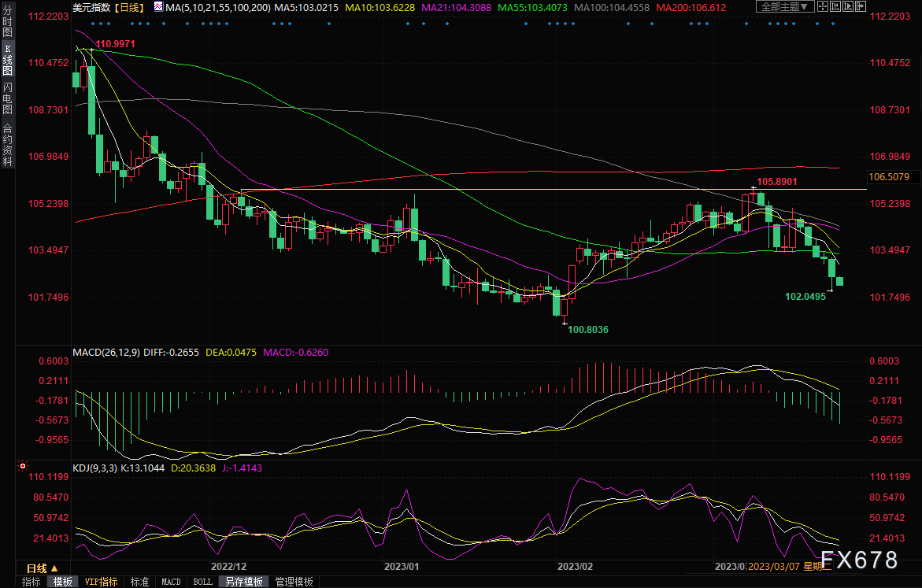Switch to 分时图 view
The width and height of the screenshot is (922, 588).
8,22
